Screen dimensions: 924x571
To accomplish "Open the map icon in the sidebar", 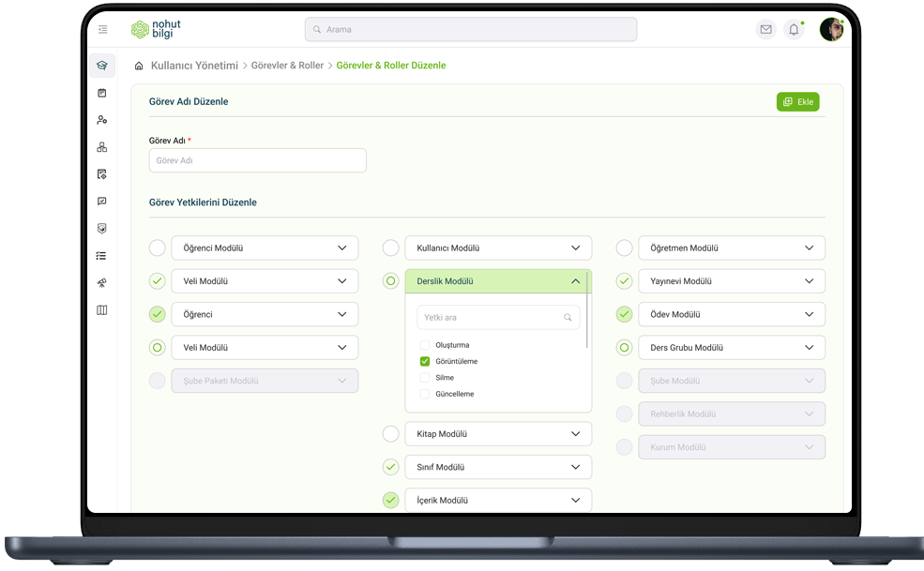I will point(102,310).
